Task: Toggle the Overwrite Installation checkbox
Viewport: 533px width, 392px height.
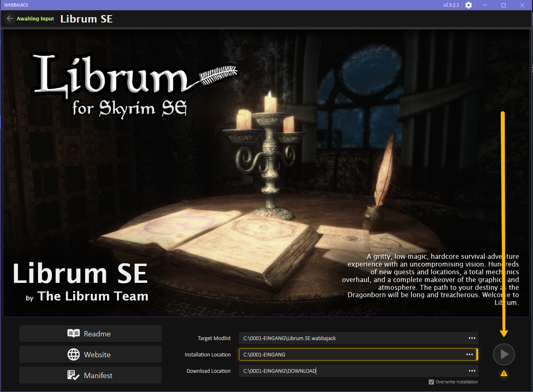Action: click(431, 382)
